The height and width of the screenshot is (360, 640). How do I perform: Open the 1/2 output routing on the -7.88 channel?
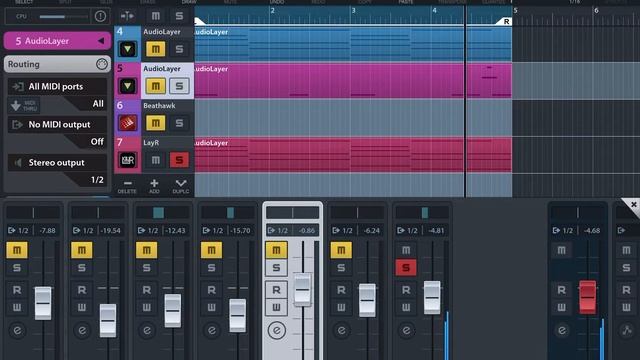(x=18, y=231)
